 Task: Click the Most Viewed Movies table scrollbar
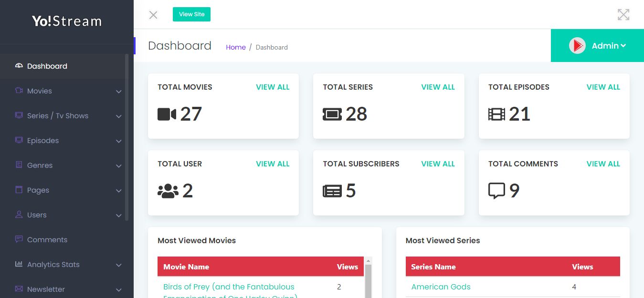[368, 281]
